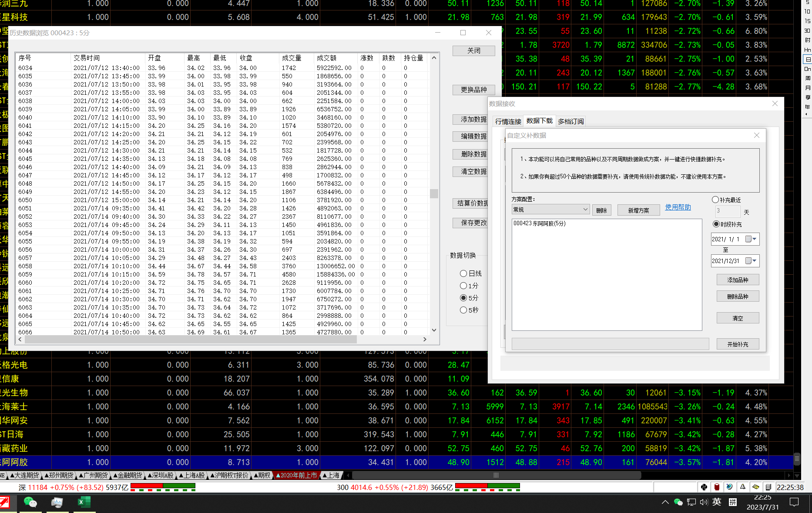Select the 周 weekly period in the right strip
Image resolution: width=812 pixels, height=513 pixels.
808,78
